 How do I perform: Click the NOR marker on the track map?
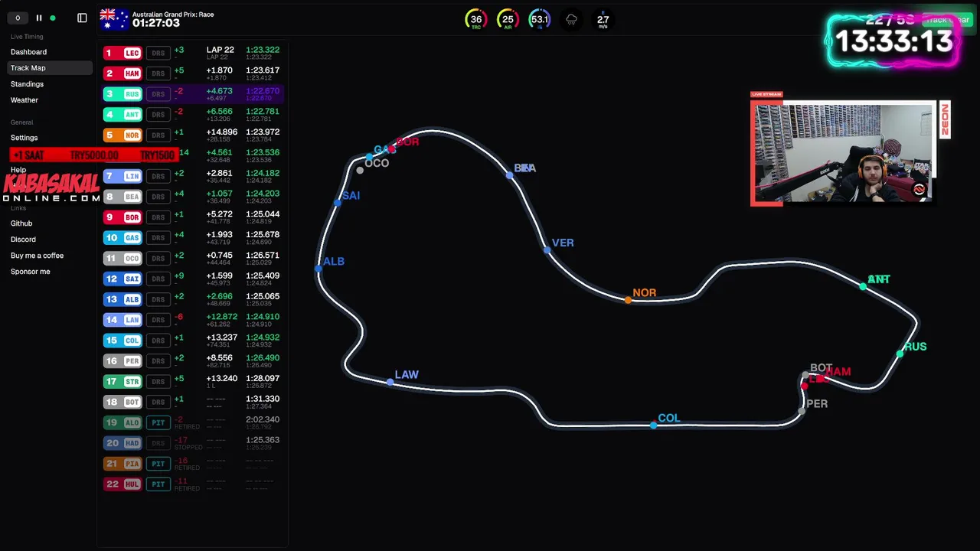coord(629,300)
